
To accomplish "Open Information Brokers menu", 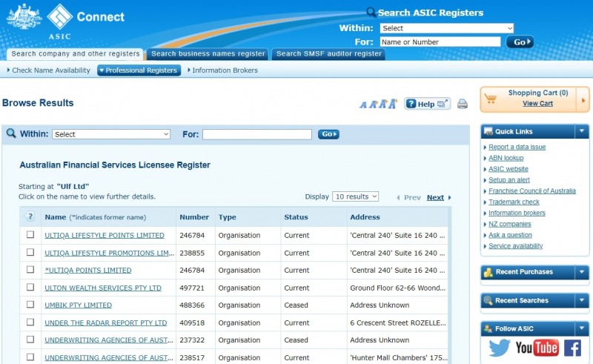I will coord(223,70).
